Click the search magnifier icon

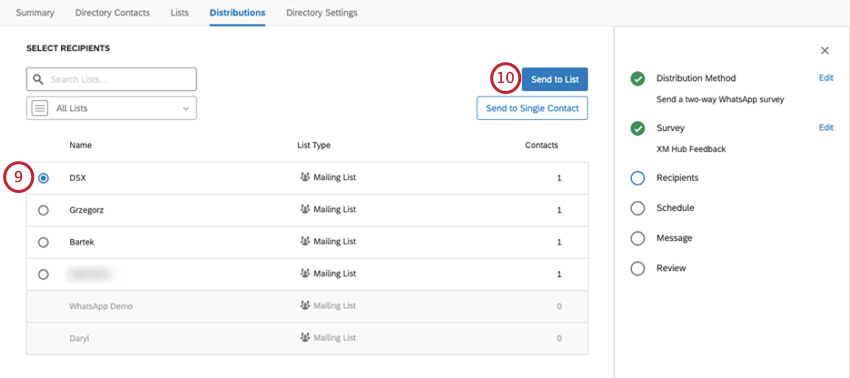point(38,79)
